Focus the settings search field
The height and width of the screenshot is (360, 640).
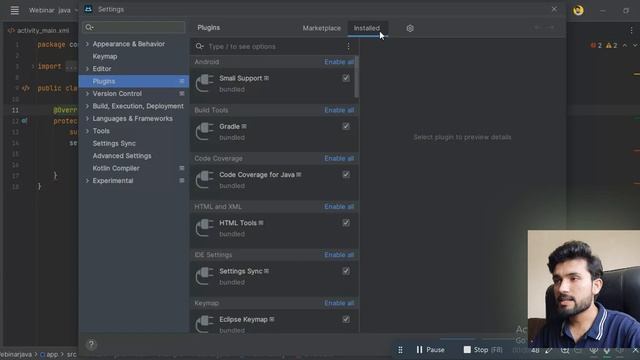(133, 27)
